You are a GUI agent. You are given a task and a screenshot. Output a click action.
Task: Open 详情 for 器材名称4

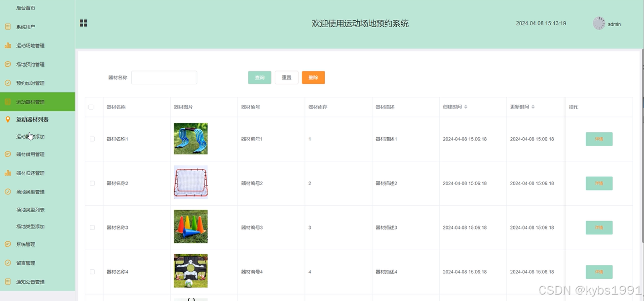(599, 272)
